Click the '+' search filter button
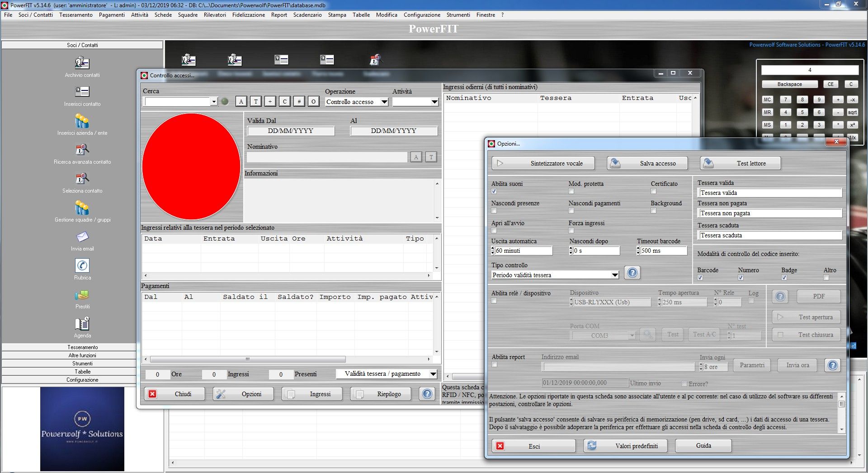 tap(270, 101)
